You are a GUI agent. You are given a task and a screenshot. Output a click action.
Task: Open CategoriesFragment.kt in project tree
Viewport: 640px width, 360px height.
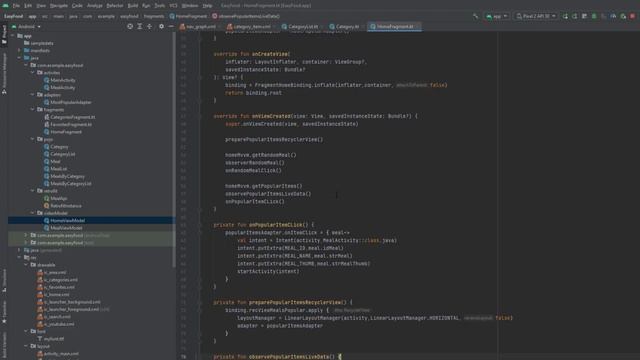point(69,117)
